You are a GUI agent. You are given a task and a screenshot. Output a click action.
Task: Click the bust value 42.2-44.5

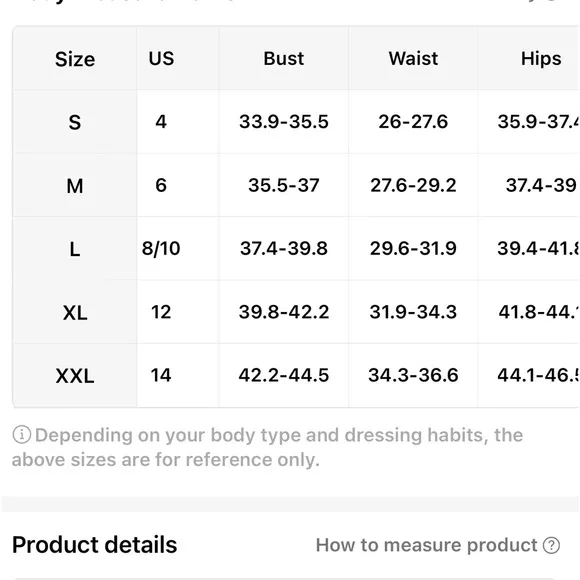click(x=284, y=375)
